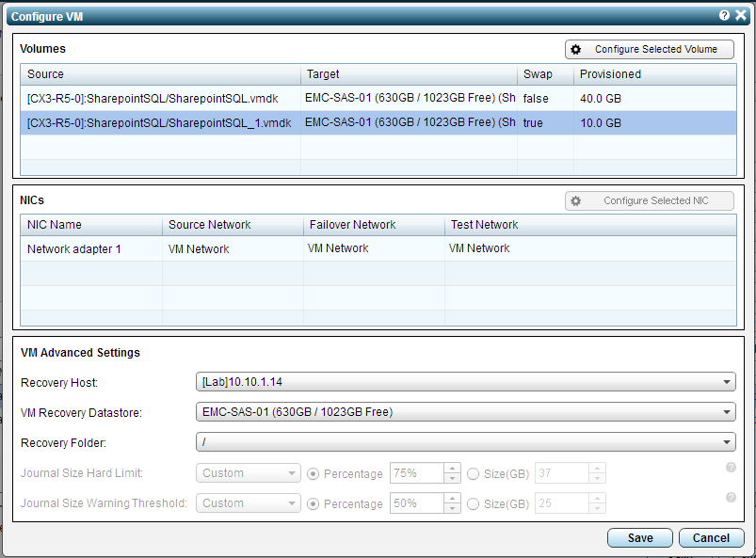This screenshot has width=756, height=558.
Task: Click help icon beside Journal Size Hard Limit
Action: coord(731,468)
